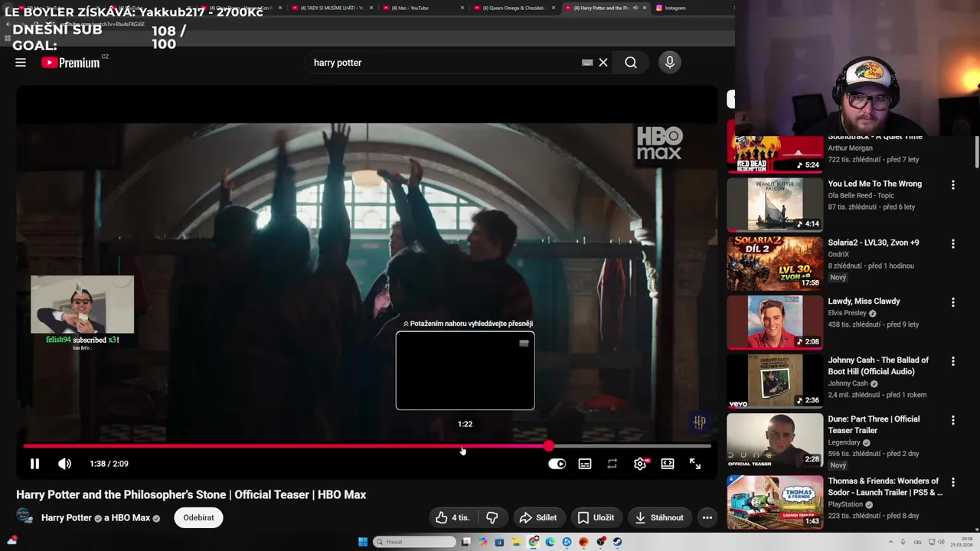
Task: Open the Harry Potter channel name link
Action: coord(67,518)
